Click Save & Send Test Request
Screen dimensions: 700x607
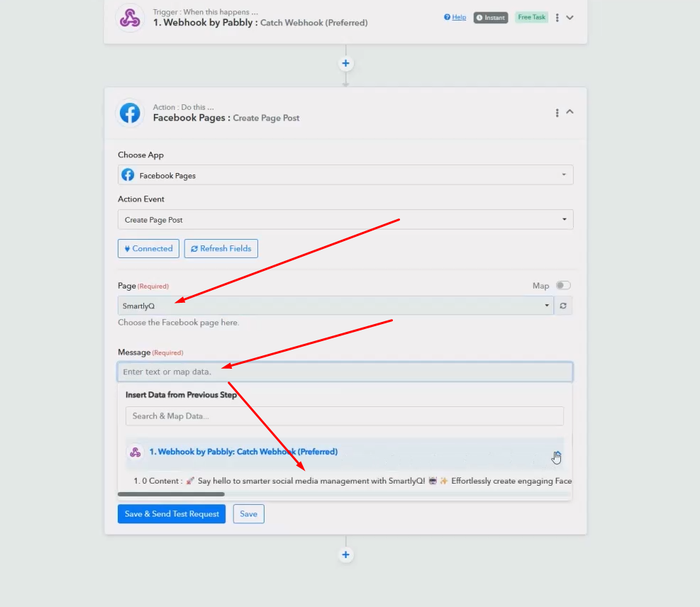pyautogui.click(x=172, y=513)
